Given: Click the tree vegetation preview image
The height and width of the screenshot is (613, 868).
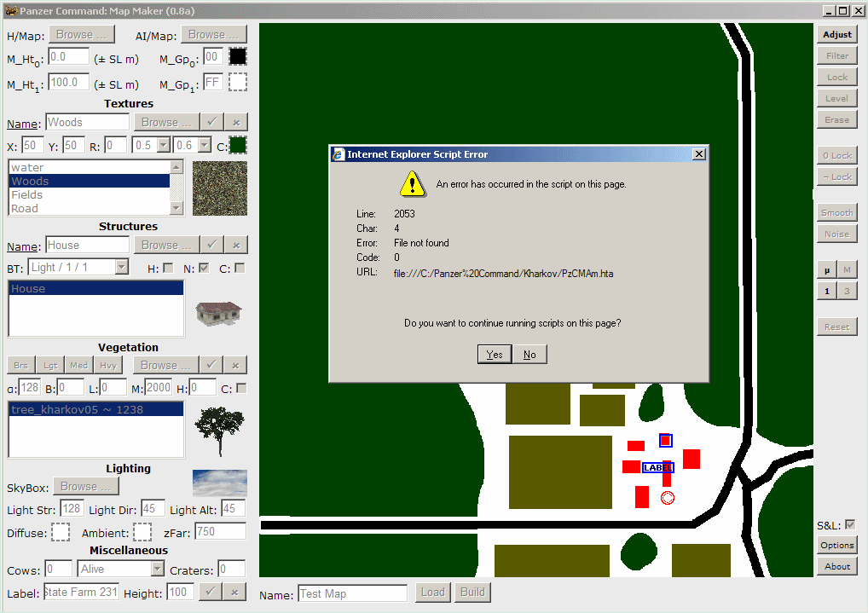Looking at the screenshot, I should pyautogui.click(x=220, y=431).
